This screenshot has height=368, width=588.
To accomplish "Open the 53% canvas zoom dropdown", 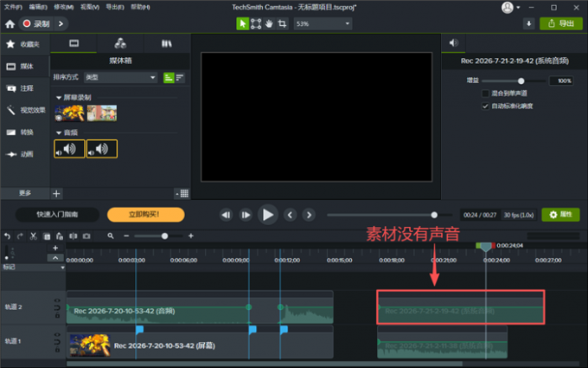I will click(x=323, y=23).
